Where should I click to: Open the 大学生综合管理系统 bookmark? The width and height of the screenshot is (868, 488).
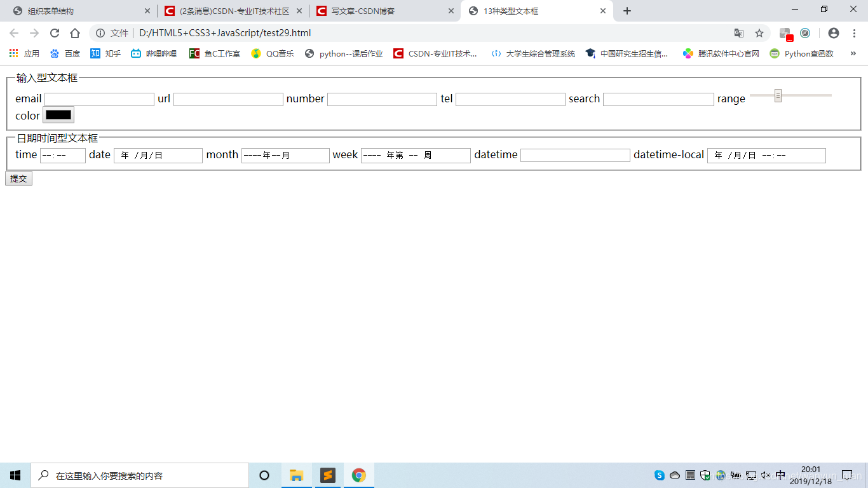point(532,53)
